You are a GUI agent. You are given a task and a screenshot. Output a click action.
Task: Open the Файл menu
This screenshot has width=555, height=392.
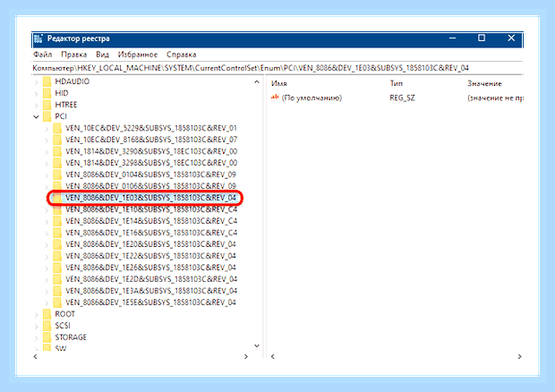42,55
